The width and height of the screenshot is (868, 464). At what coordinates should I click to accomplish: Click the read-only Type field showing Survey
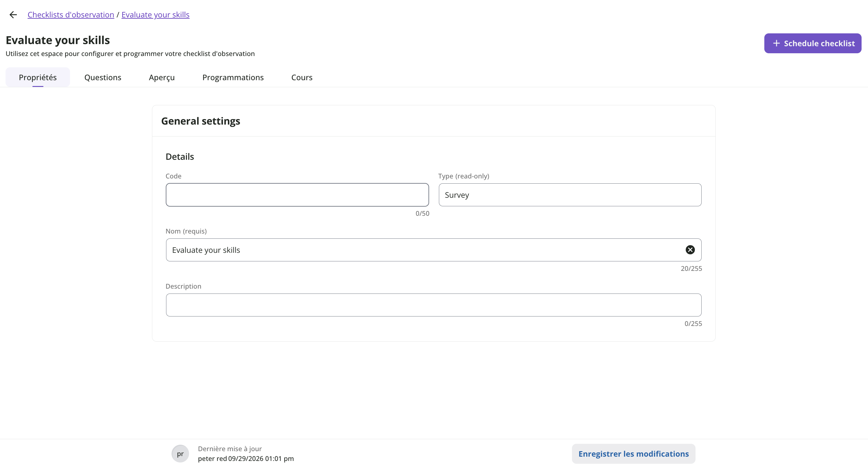(570, 195)
